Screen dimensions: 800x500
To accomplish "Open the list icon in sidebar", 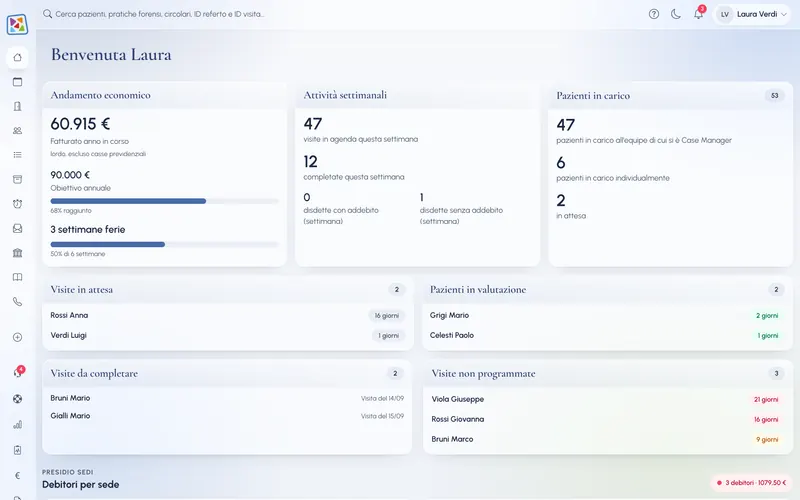I will click(17, 155).
